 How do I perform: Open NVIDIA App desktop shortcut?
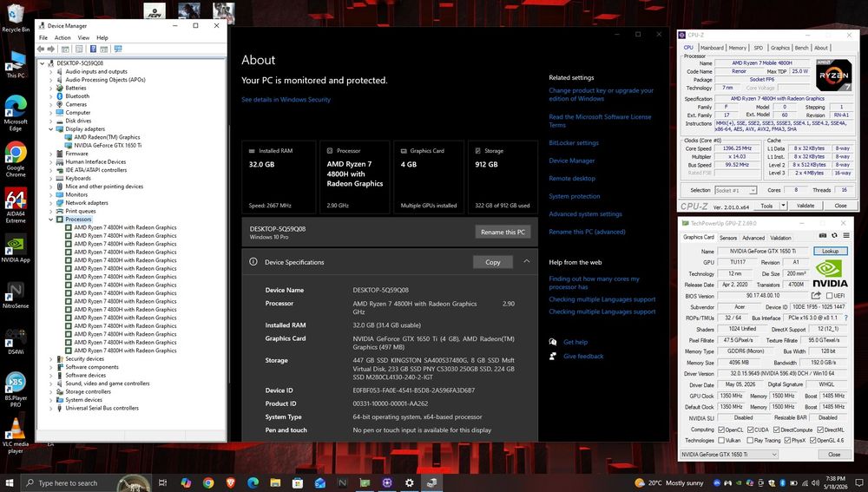point(16,250)
